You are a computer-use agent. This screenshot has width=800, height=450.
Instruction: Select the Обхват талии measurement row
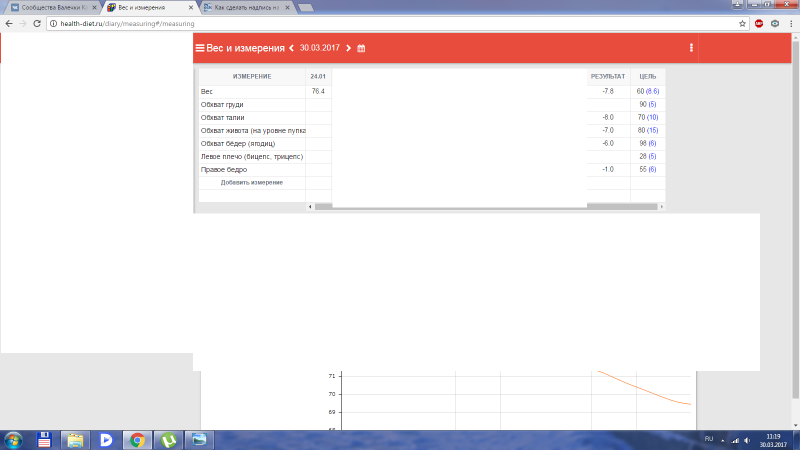pyautogui.click(x=223, y=118)
